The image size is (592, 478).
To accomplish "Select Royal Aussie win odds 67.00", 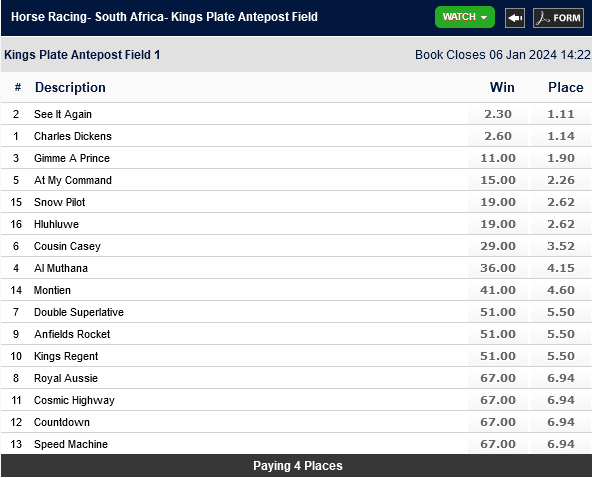I will point(498,378).
